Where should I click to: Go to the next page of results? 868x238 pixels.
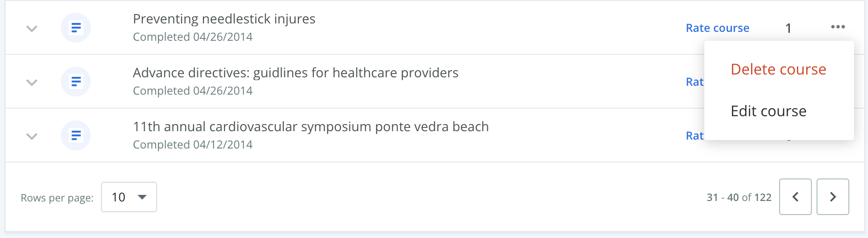click(832, 197)
